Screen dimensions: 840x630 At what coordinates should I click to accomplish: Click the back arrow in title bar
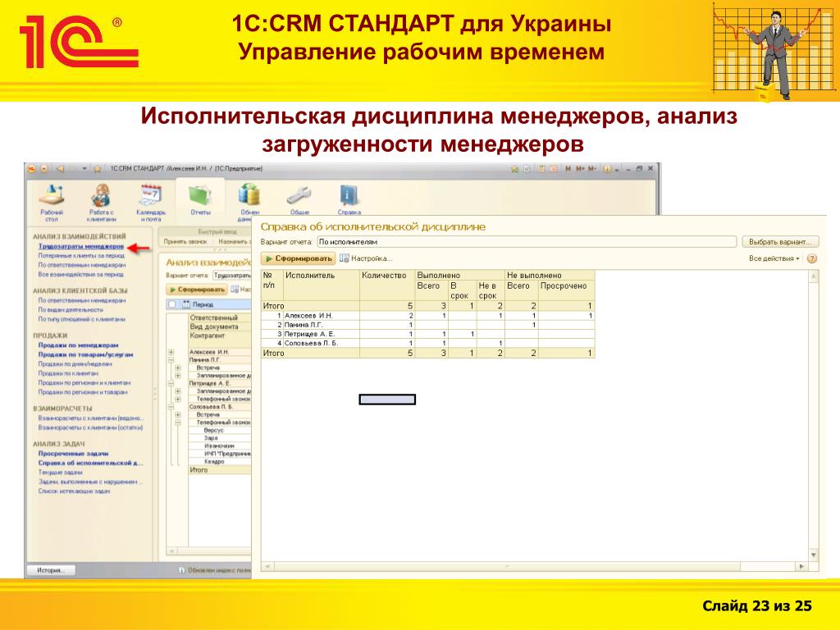pos(60,169)
